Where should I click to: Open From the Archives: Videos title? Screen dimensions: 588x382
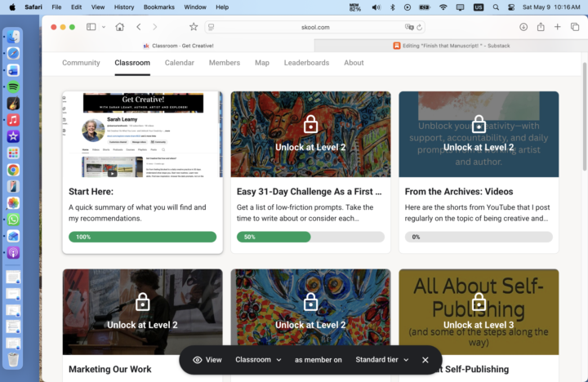point(459,192)
